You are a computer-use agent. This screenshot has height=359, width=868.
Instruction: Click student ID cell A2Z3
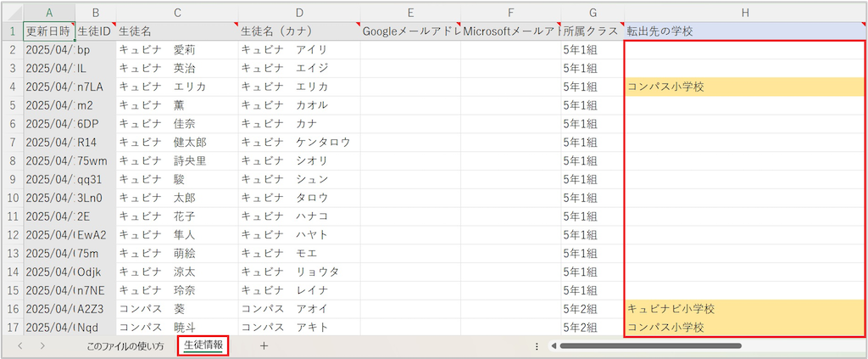tap(96, 309)
